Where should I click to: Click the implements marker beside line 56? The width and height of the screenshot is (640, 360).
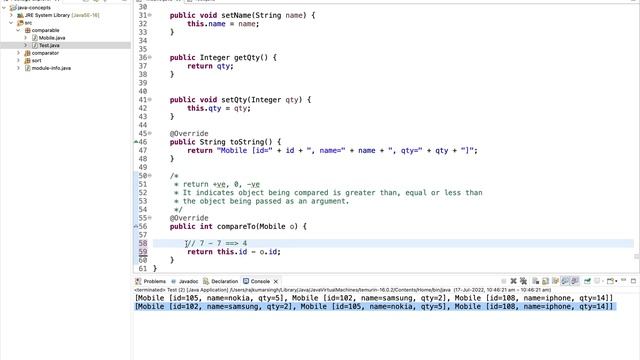tap(136, 226)
